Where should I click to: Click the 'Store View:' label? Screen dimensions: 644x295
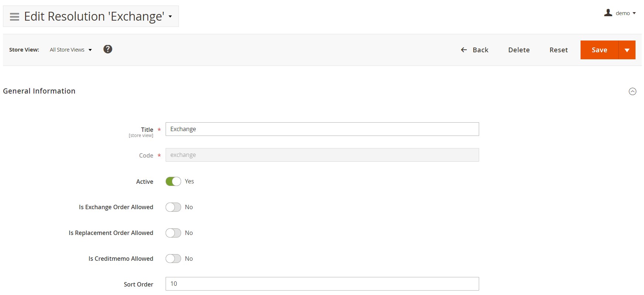click(x=24, y=50)
